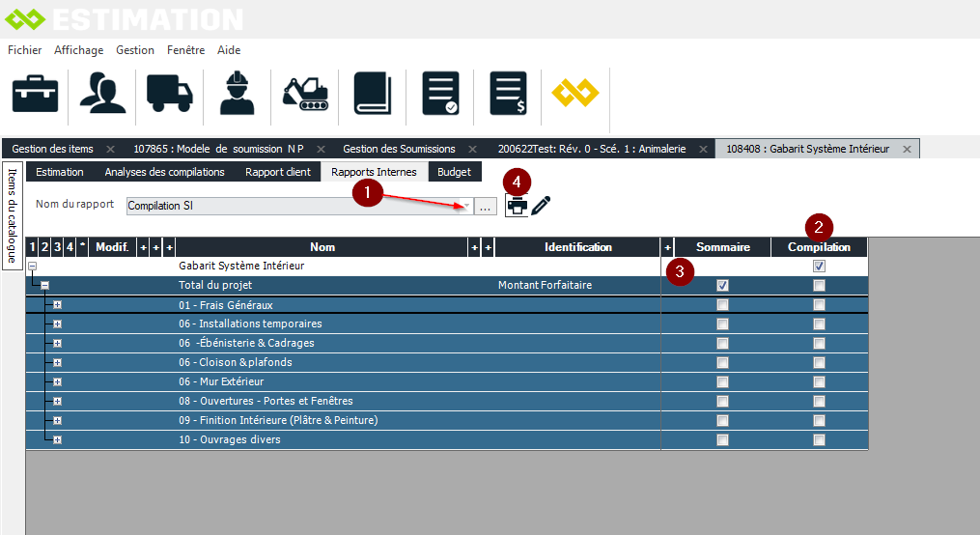Open the clients people icon
Screen dimensions: 980x535
[x=101, y=94]
